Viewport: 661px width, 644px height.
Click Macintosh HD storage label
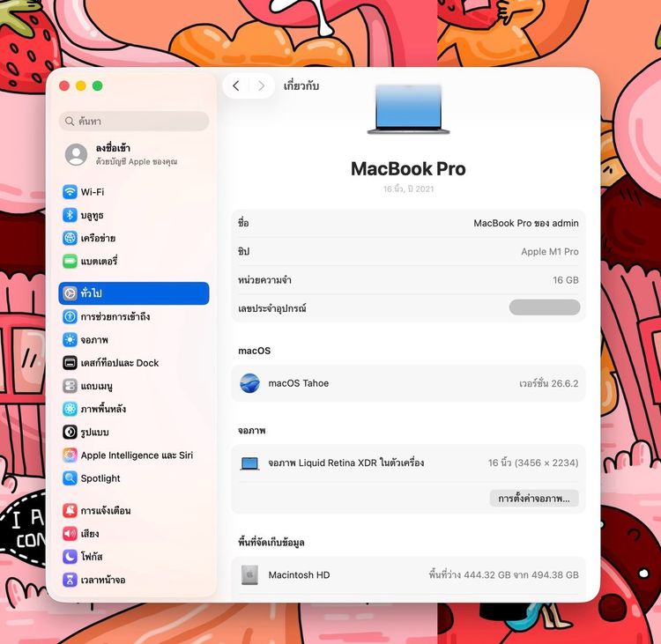300,575
